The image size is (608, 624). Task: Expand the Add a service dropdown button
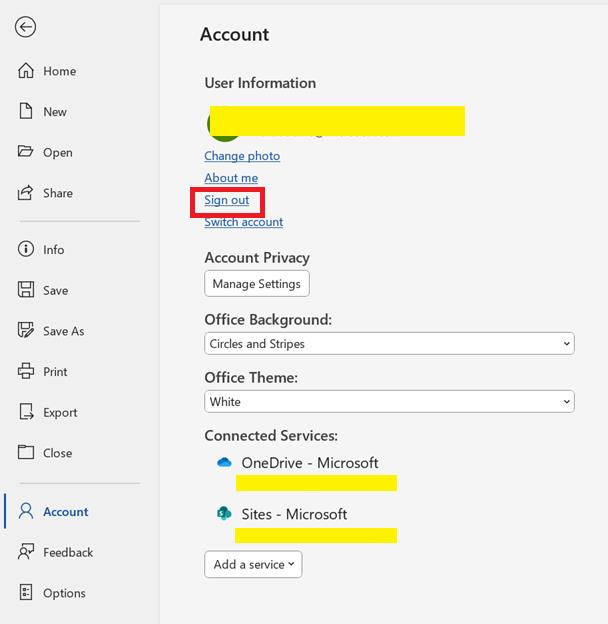[253, 564]
